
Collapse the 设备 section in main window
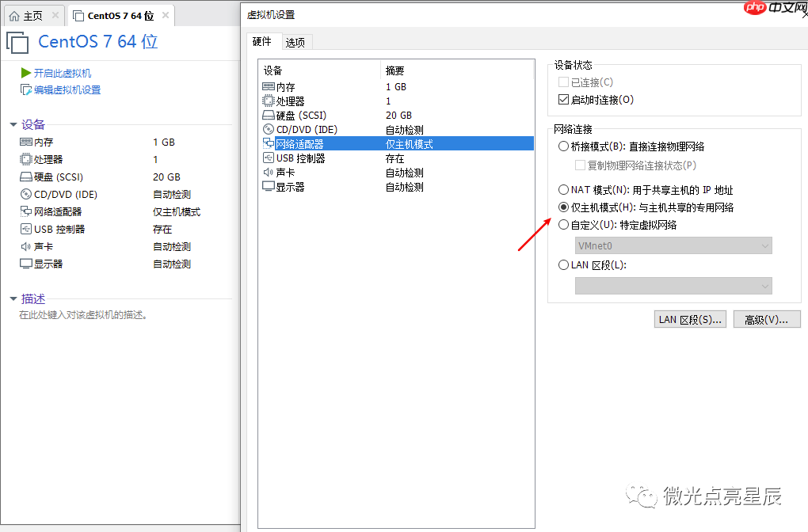click(x=13, y=124)
